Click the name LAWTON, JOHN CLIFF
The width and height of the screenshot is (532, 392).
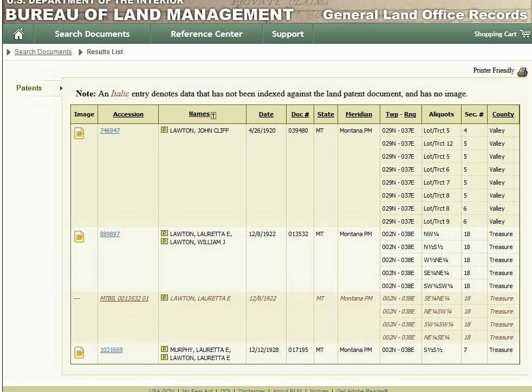pyautogui.click(x=199, y=130)
